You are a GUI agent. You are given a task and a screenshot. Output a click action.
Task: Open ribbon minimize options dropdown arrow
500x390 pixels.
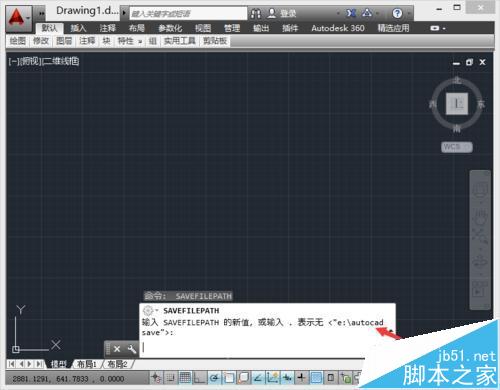[444, 28]
